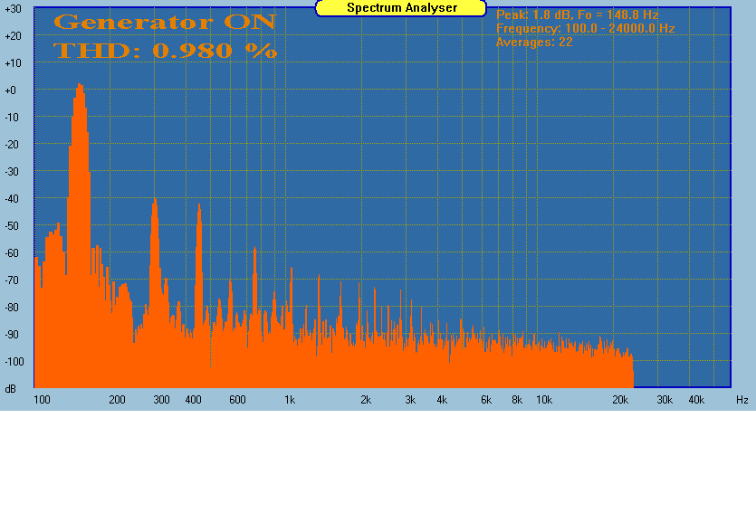
Task: Click the 4k frequency axis label
Action: (x=442, y=400)
